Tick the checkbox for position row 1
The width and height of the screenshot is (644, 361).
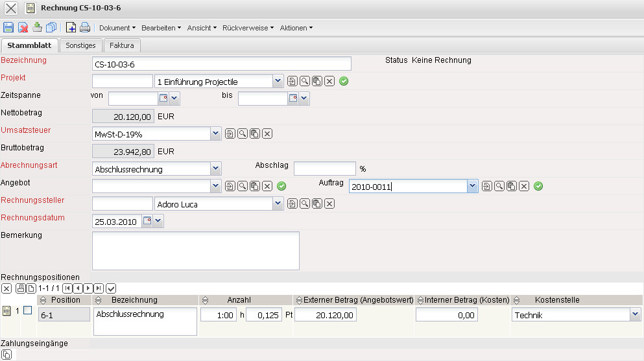pos(27,311)
